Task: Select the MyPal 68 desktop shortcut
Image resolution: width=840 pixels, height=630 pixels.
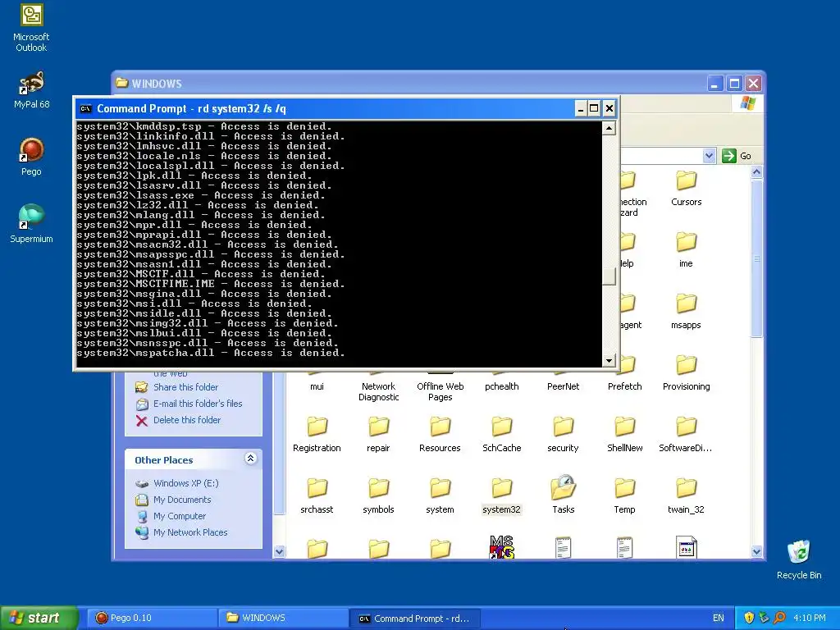Action: (31, 89)
